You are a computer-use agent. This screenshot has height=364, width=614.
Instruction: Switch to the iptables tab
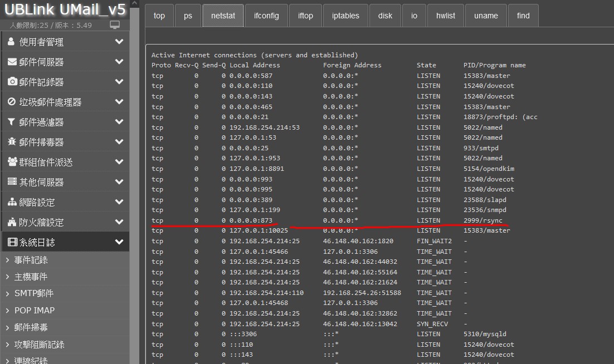[345, 16]
